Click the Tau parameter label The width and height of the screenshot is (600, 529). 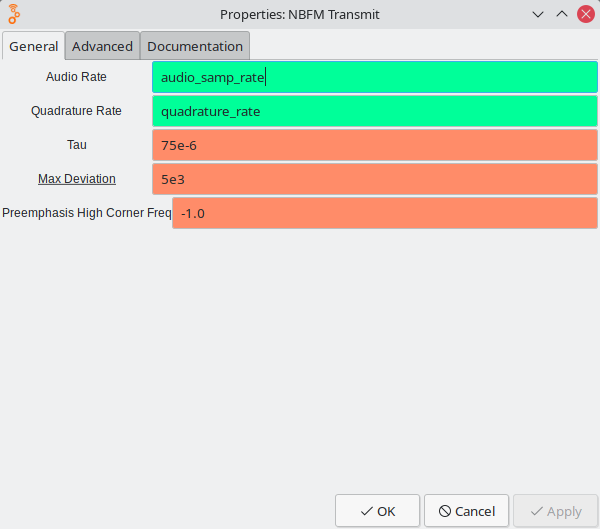pyautogui.click(x=77, y=145)
